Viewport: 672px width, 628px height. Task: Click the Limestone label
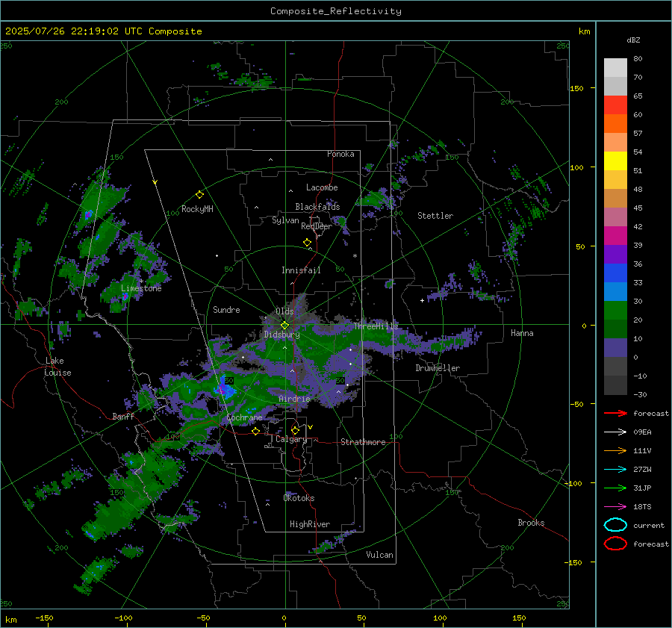(x=141, y=288)
